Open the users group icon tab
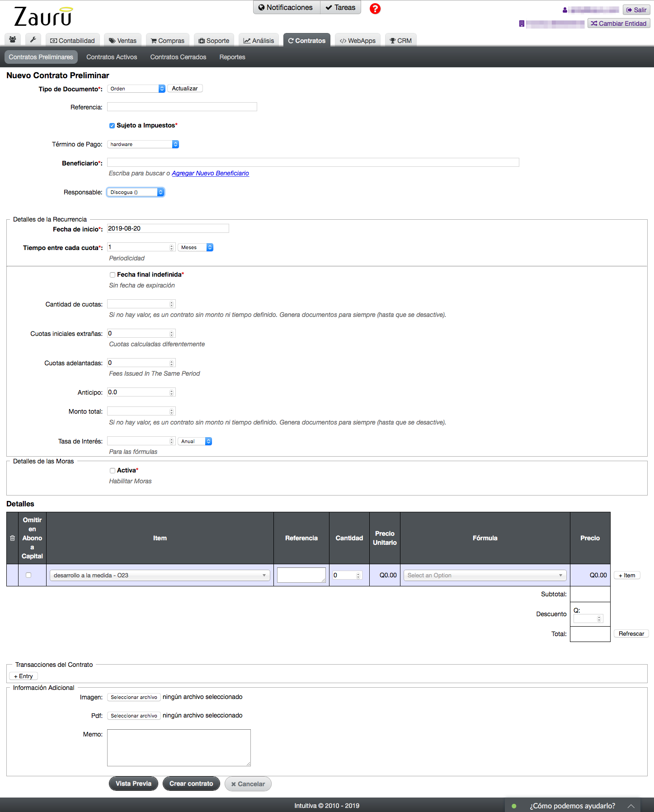 point(13,40)
